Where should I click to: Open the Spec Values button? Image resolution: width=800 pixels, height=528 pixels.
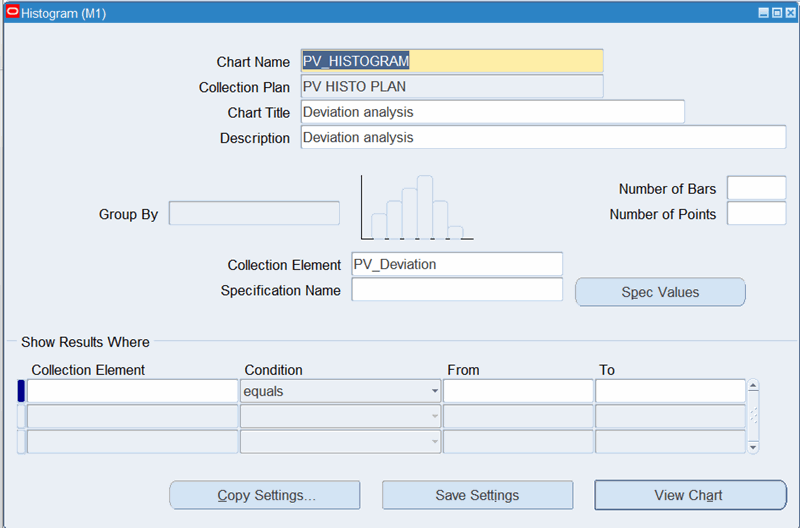pyautogui.click(x=660, y=292)
